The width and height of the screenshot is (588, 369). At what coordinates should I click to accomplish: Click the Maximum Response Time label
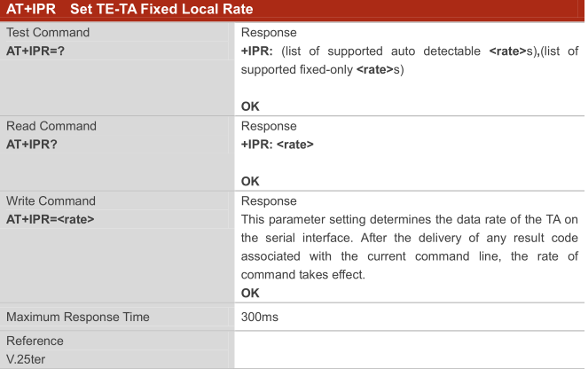77,317
